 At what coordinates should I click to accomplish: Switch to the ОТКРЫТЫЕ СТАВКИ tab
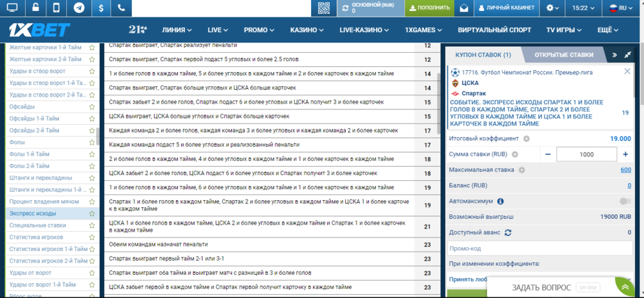[564, 55]
